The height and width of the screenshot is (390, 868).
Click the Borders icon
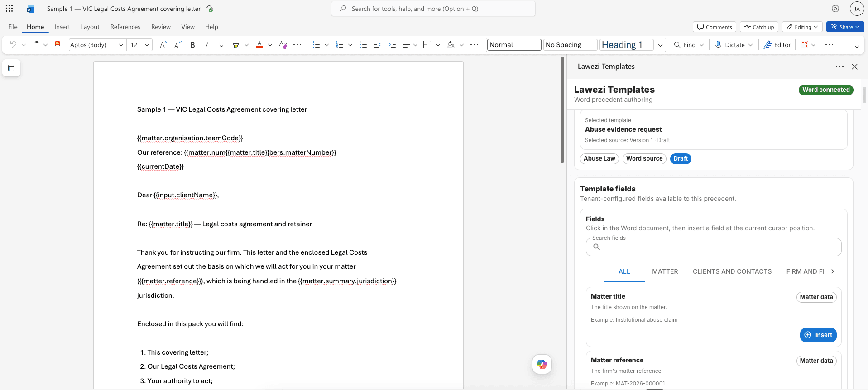coord(427,45)
